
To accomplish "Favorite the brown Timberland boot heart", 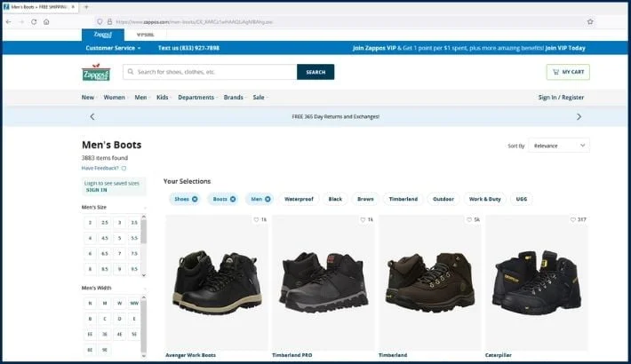I will pos(469,219).
